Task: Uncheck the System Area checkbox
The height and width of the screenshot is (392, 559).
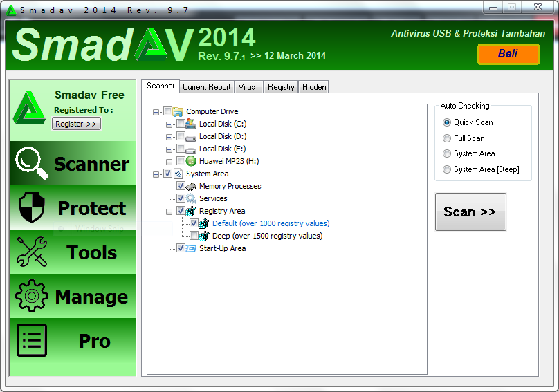Action: [167, 174]
